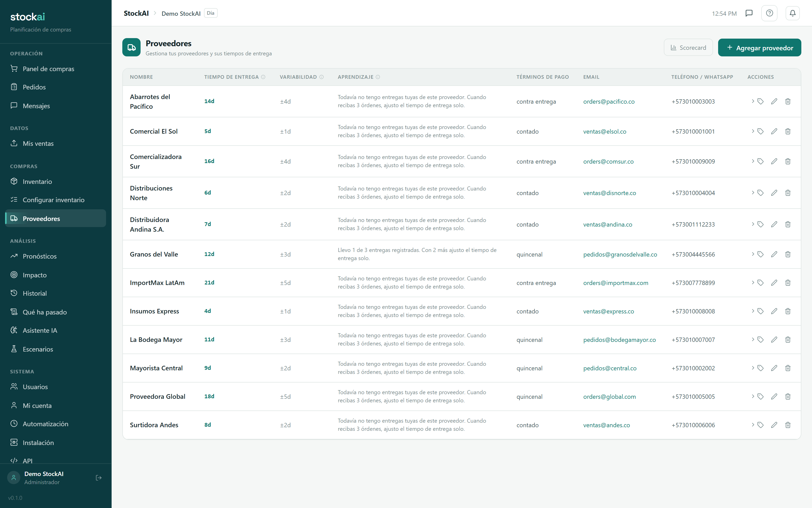Expand the Surtidora Andes row chevron
The height and width of the screenshot is (508, 812).
click(x=753, y=424)
